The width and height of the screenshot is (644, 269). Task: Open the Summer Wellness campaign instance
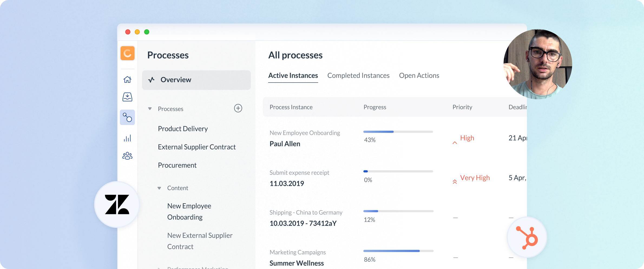297,263
